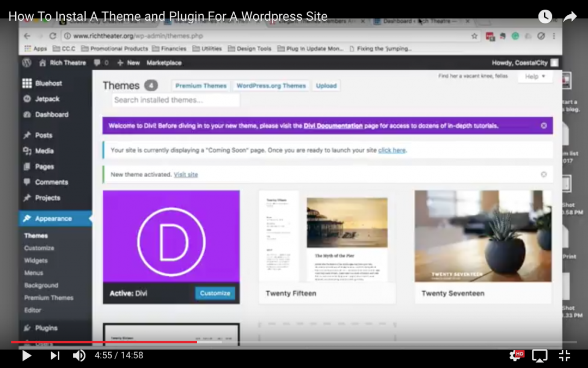Play the video
588x368 pixels.
[27, 355]
